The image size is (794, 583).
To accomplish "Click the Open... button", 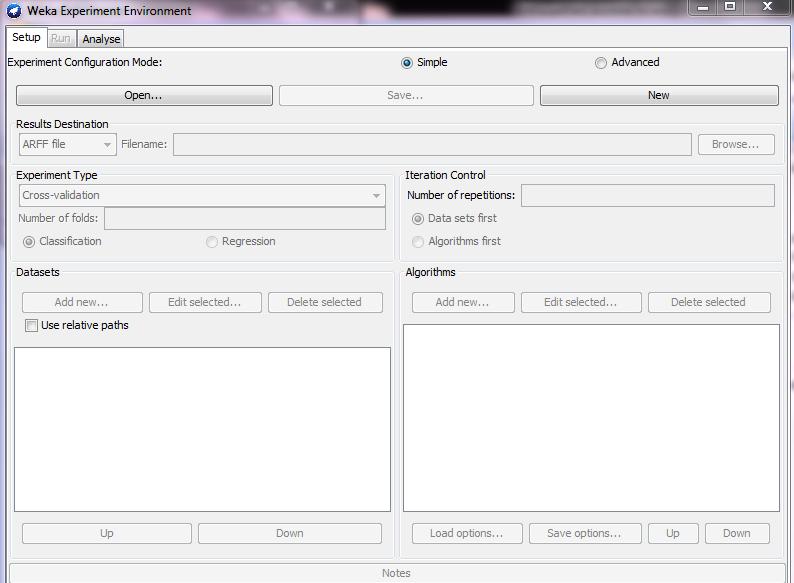I will (x=144, y=95).
